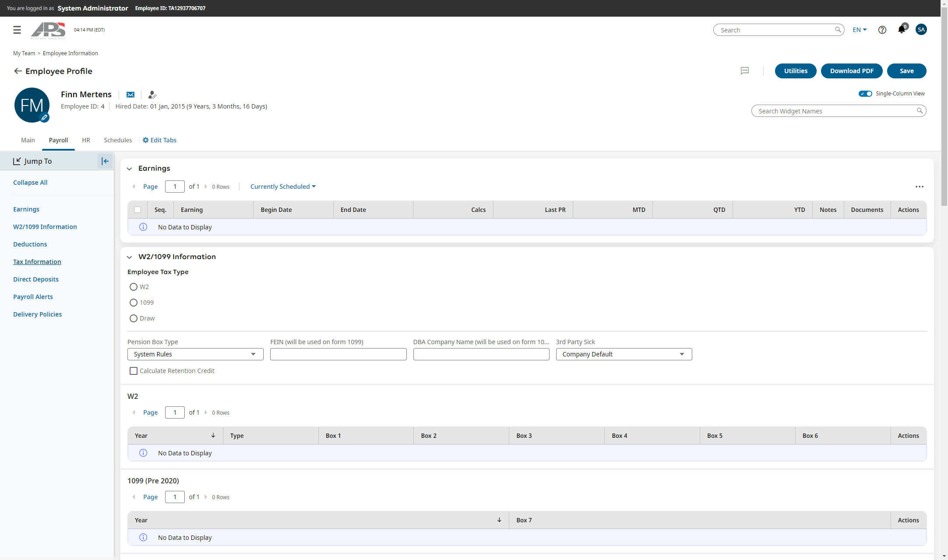Open the help question mark icon

882,30
